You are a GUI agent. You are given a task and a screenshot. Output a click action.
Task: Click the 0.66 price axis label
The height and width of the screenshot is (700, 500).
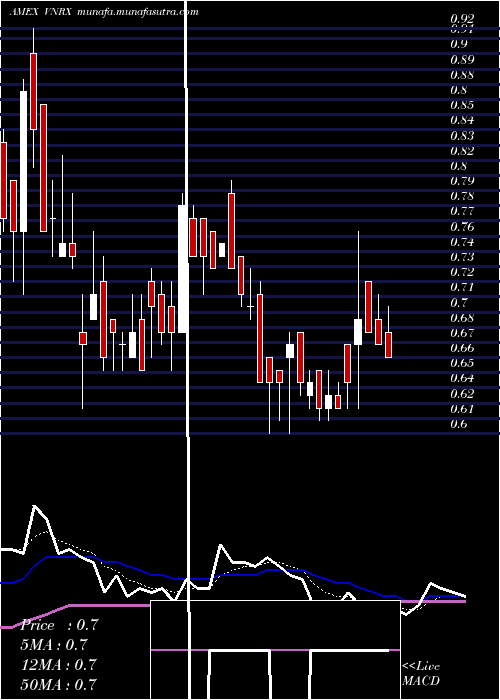pyautogui.click(x=462, y=348)
